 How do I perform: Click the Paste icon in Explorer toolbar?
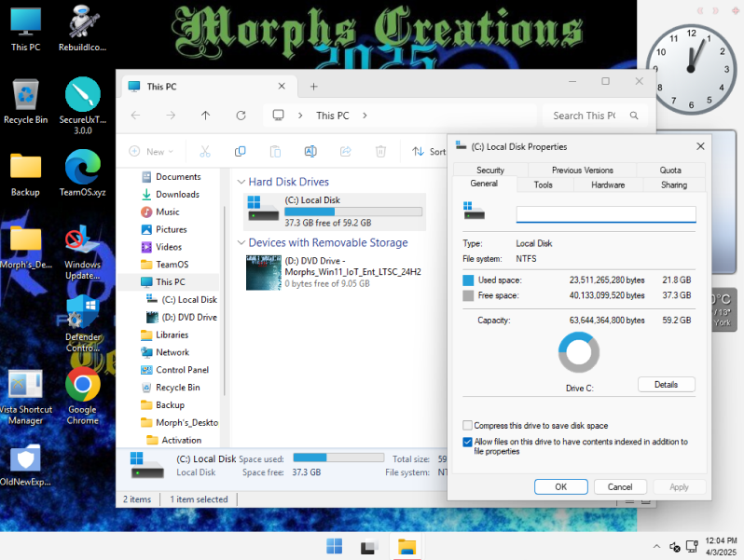pyautogui.click(x=275, y=151)
